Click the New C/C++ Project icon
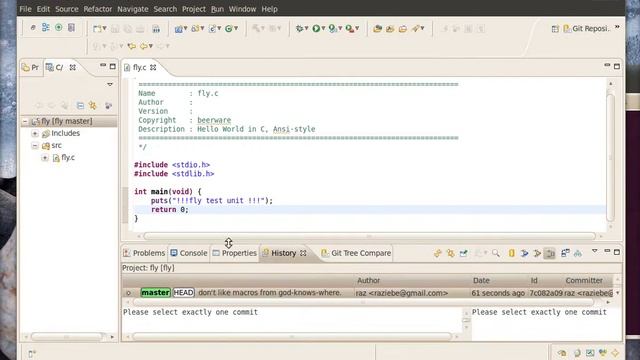 (178, 29)
